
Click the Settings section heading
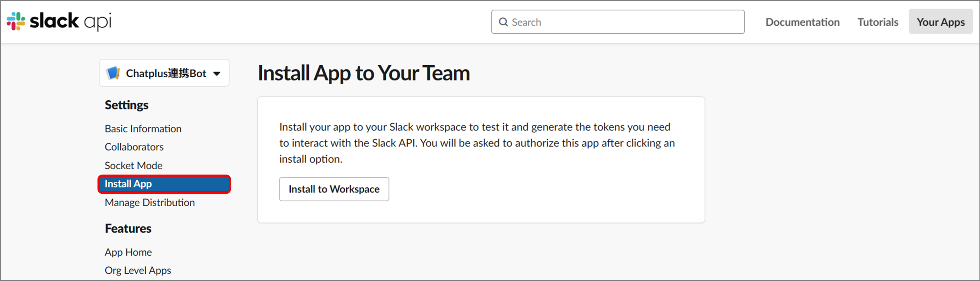[127, 105]
